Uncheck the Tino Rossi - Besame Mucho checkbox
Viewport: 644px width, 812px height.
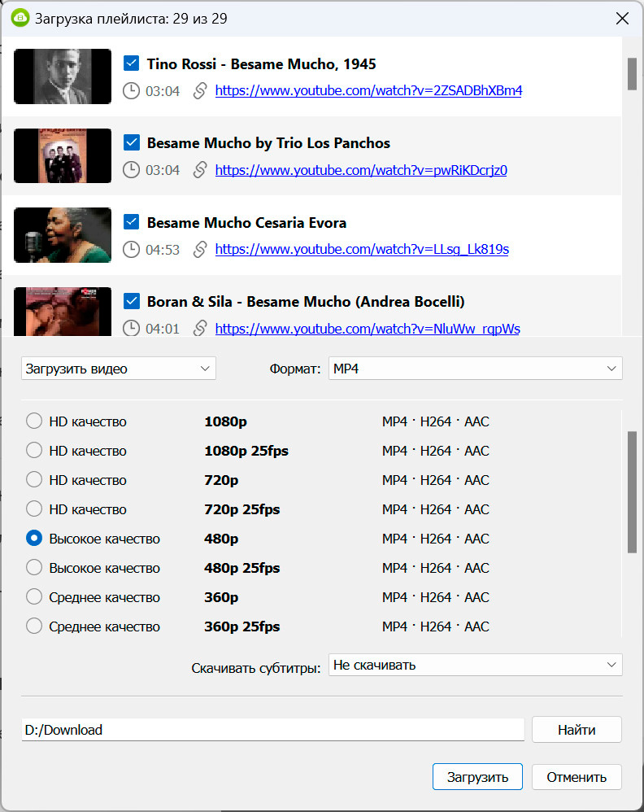[132, 63]
